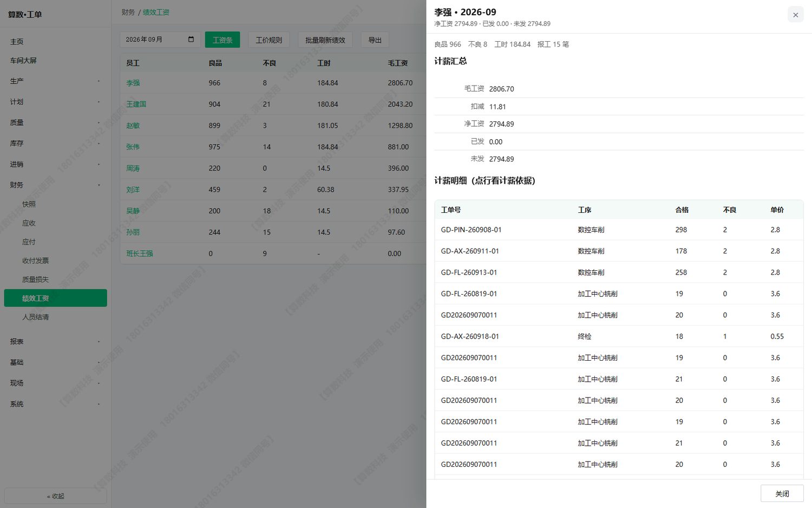
Task: Expand the 质量 sidebar menu
Action: coord(55,123)
